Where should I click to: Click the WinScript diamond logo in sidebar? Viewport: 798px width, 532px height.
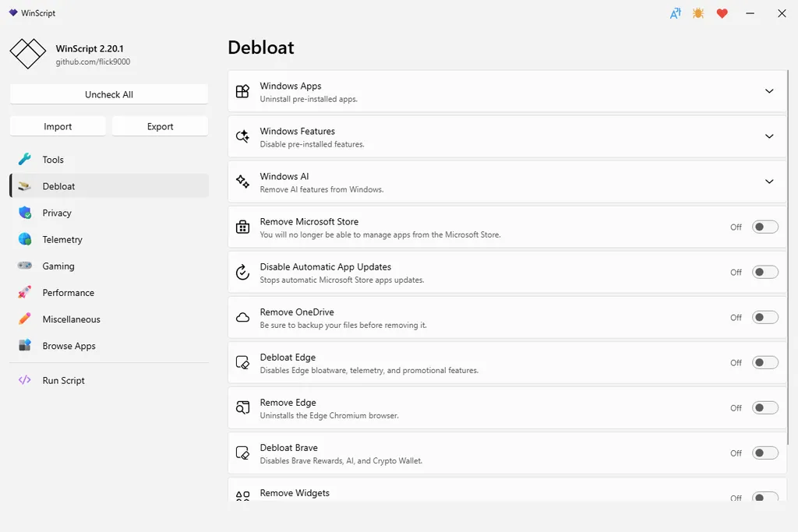tap(28, 54)
